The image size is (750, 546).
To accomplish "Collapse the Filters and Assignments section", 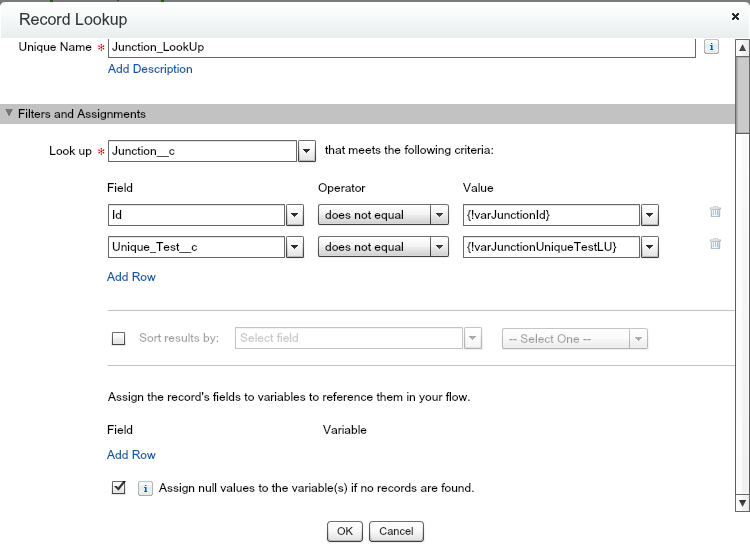I will (10, 114).
